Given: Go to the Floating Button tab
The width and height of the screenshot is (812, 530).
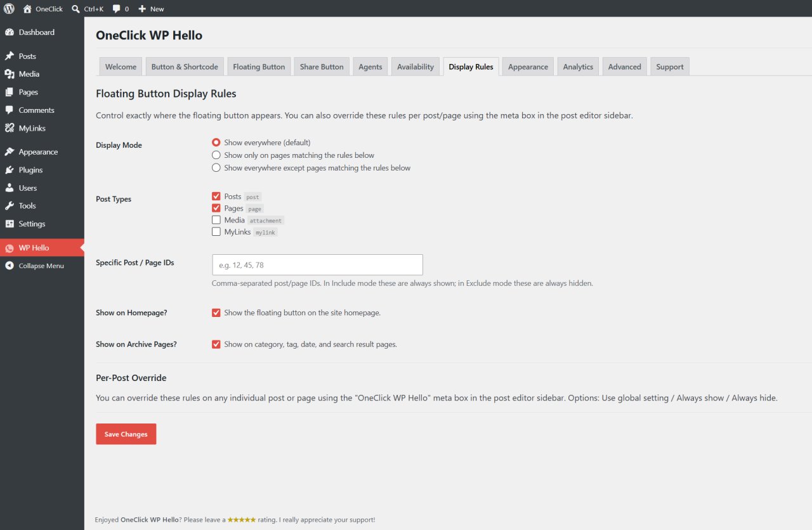Looking at the screenshot, I should pyautogui.click(x=259, y=67).
